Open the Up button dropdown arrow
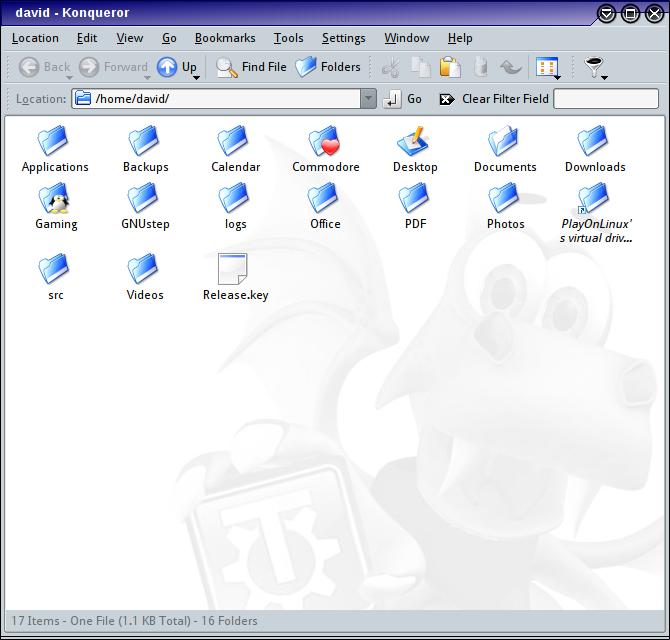670x640 pixels. click(x=196, y=78)
